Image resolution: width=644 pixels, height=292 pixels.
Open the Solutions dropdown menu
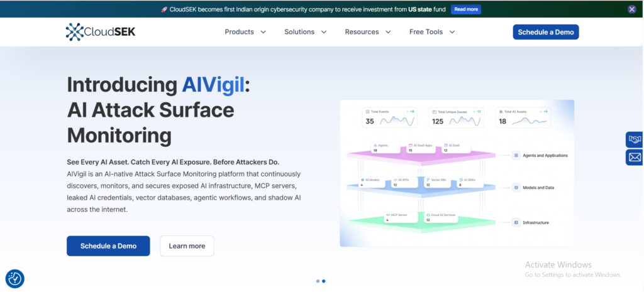tap(305, 32)
